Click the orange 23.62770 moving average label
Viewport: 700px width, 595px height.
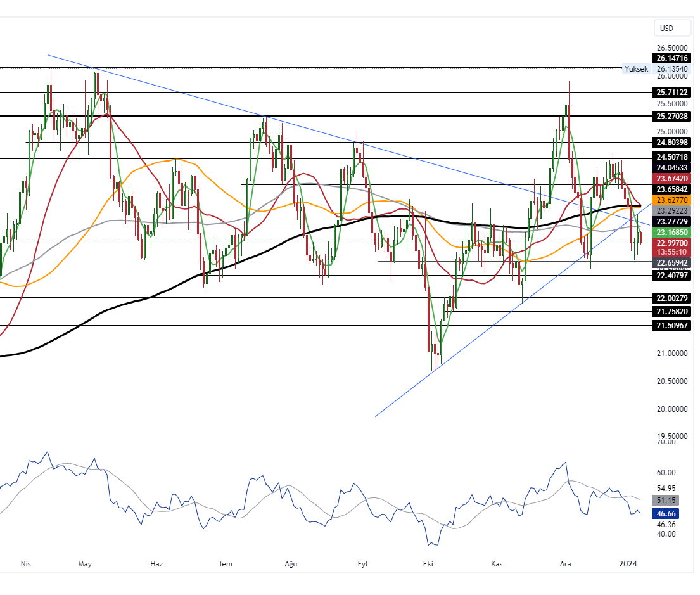pyautogui.click(x=672, y=200)
